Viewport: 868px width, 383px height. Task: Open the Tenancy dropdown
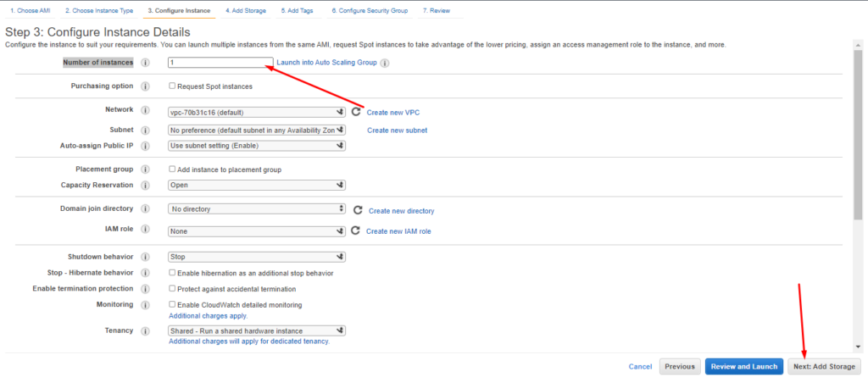257,331
